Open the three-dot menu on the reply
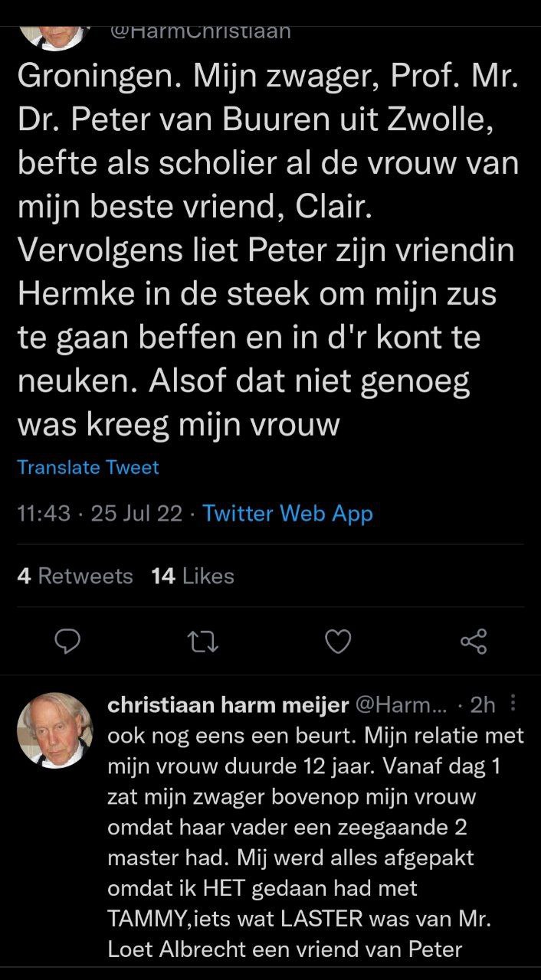Image resolution: width=541 pixels, height=980 pixels. tap(513, 703)
